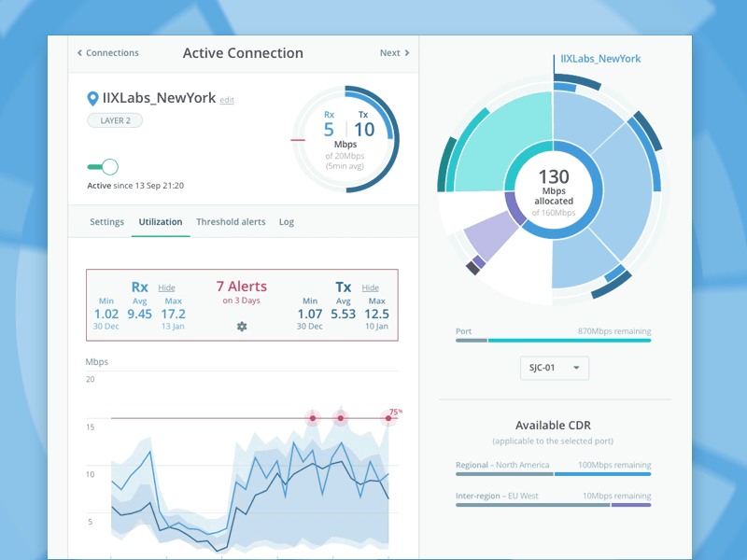747x560 pixels.
Task: Click the 75% alert marker at chart end
Action: click(388, 418)
